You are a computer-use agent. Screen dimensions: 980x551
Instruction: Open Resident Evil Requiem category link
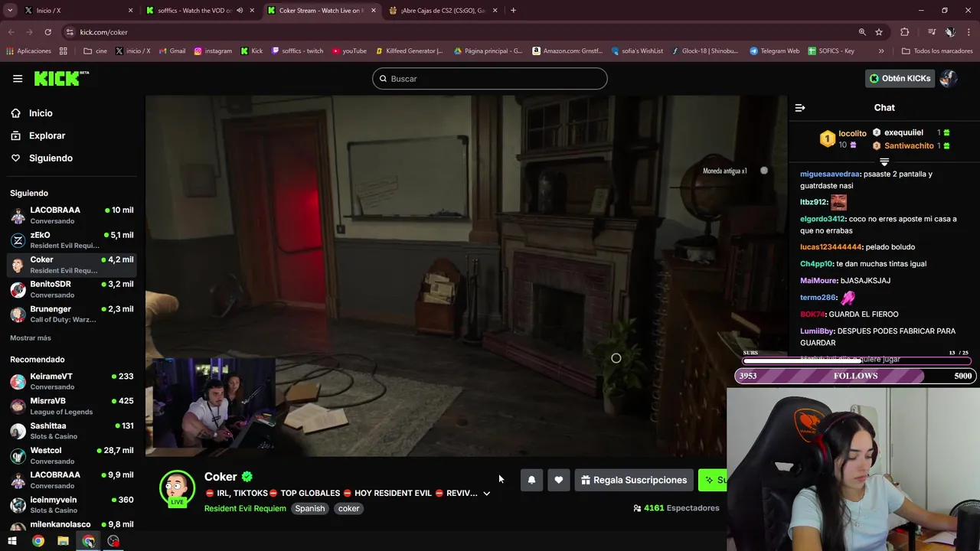245,508
